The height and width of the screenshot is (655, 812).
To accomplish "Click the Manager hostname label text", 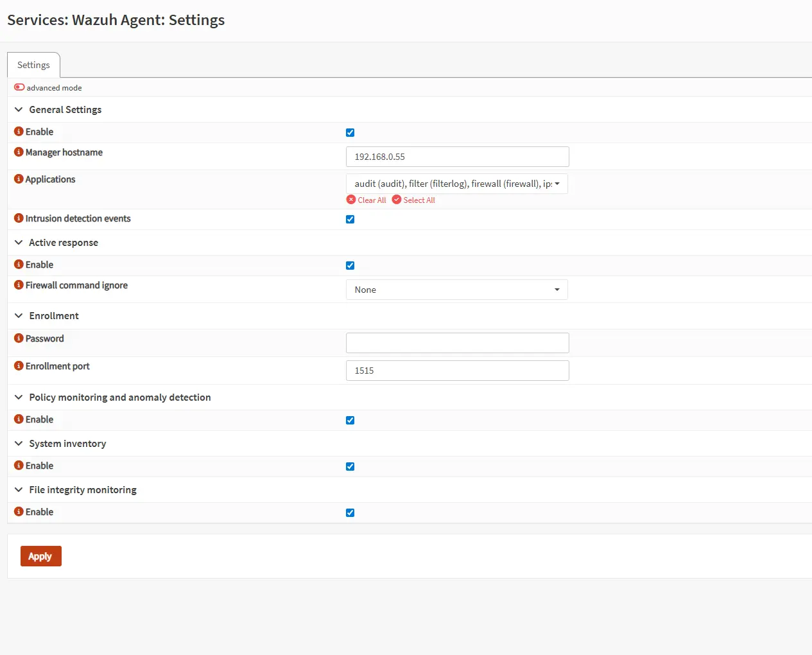I will [64, 152].
